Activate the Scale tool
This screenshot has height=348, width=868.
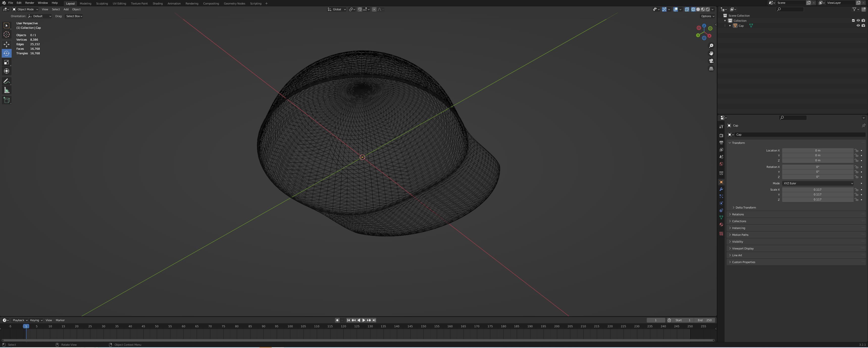click(x=6, y=62)
